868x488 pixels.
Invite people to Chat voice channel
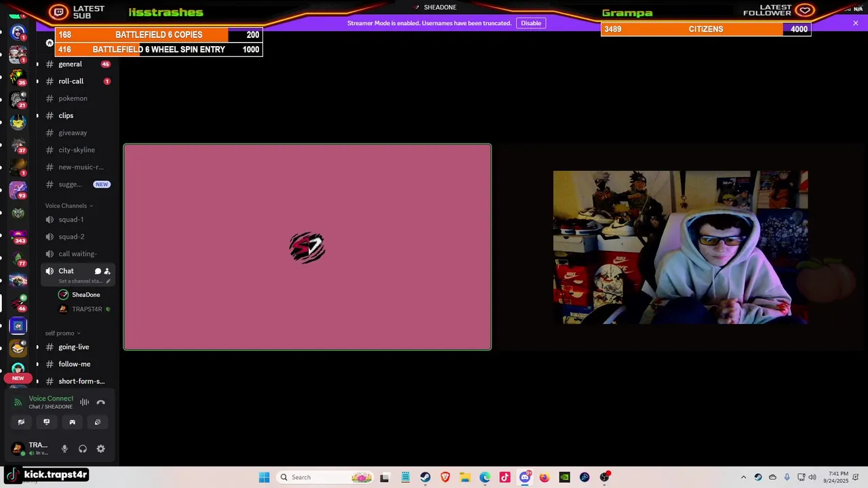coord(107,271)
